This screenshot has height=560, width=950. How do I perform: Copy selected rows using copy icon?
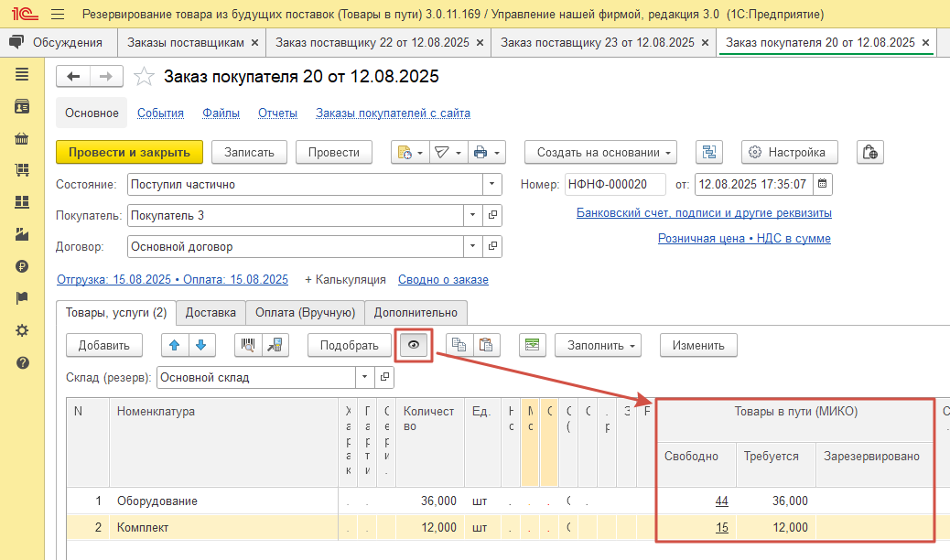coord(459,345)
